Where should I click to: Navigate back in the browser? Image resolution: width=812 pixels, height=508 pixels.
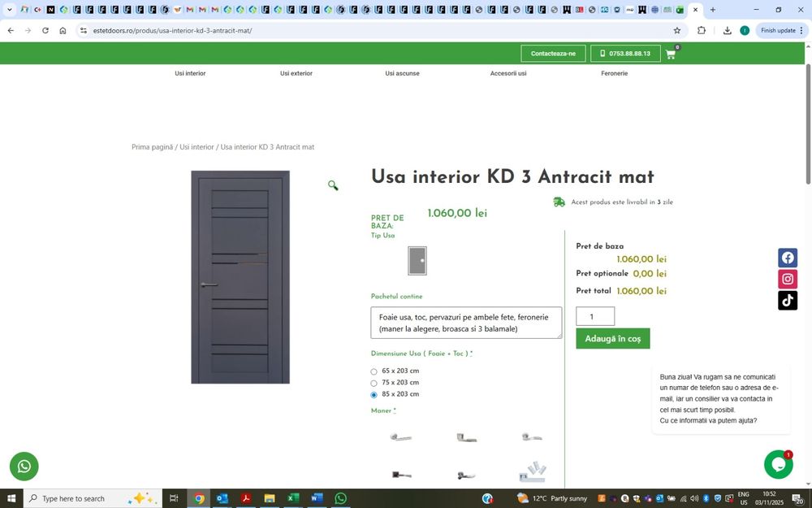click(11, 31)
